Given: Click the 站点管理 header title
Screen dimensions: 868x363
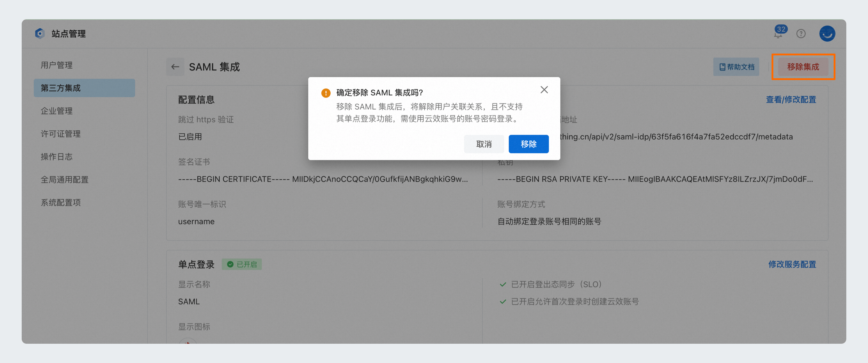Looking at the screenshot, I should (x=68, y=34).
